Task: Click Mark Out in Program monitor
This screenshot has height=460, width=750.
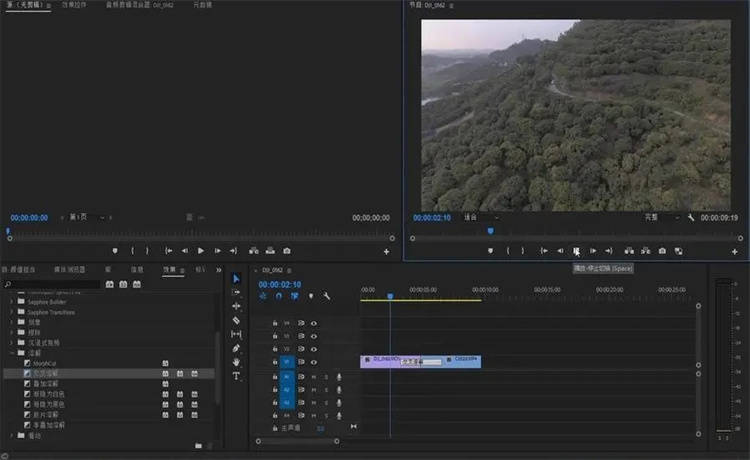Action: pyautogui.click(x=523, y=251)
